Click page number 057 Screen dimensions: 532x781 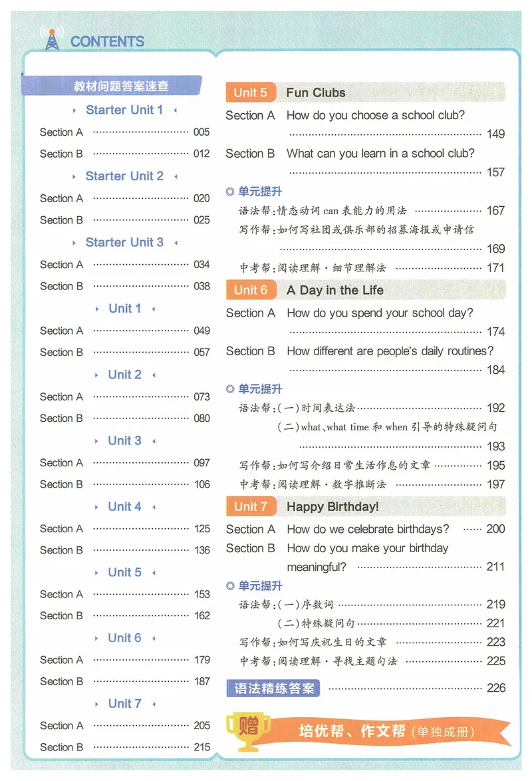click(201, 352)
